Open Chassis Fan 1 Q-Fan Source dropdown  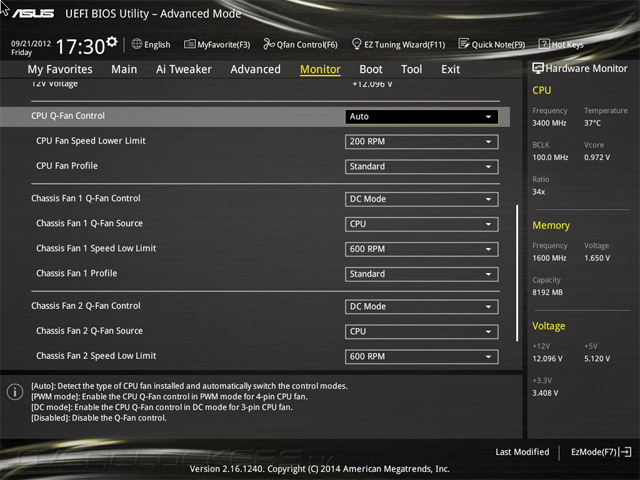point(421,224)
